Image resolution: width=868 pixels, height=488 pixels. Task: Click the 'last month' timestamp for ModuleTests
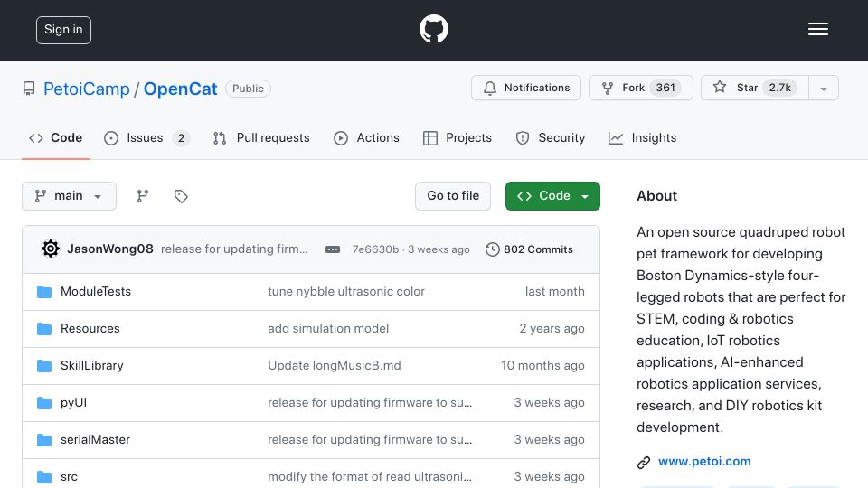coord(554,292)
